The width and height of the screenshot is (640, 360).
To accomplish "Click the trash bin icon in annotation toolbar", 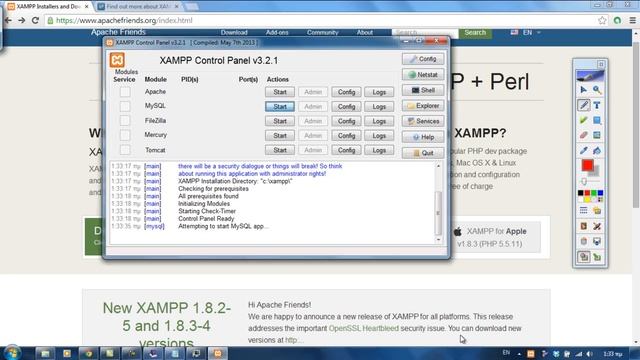I will [584, 241].
